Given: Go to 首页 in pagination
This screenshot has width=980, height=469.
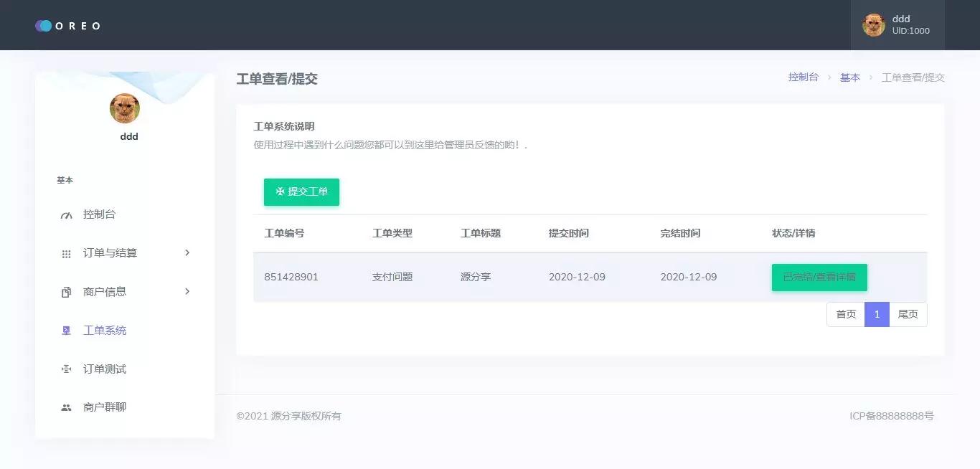Looking at the screenshot, I should (x=845, y=314).
